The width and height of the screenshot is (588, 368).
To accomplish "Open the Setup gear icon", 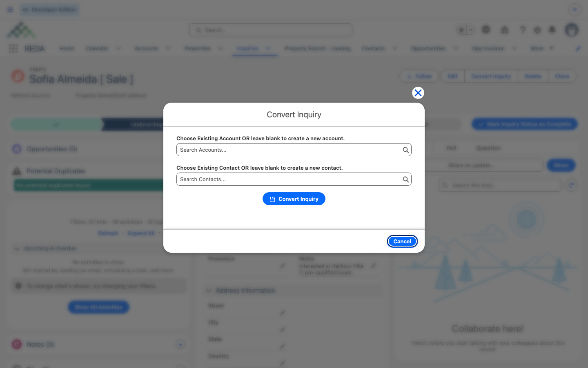I will click(537, 30).
